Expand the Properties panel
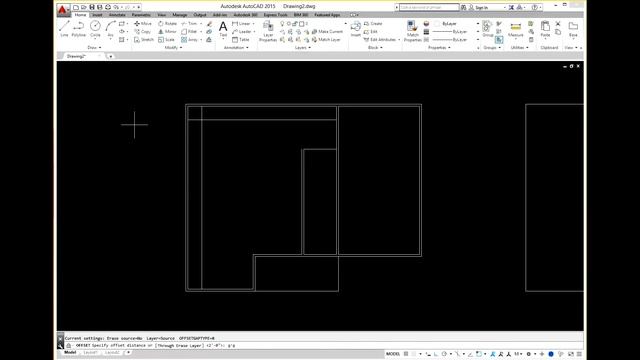 coord(439,48)
